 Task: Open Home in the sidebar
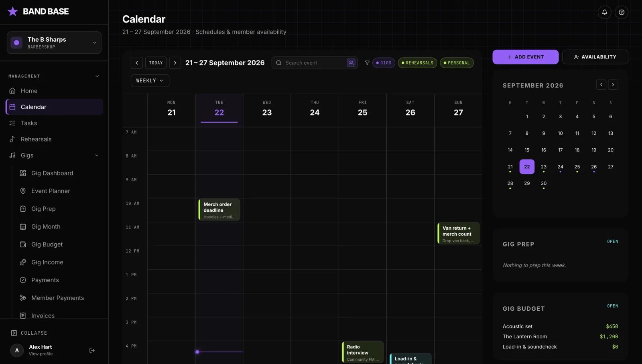point(54,91)
